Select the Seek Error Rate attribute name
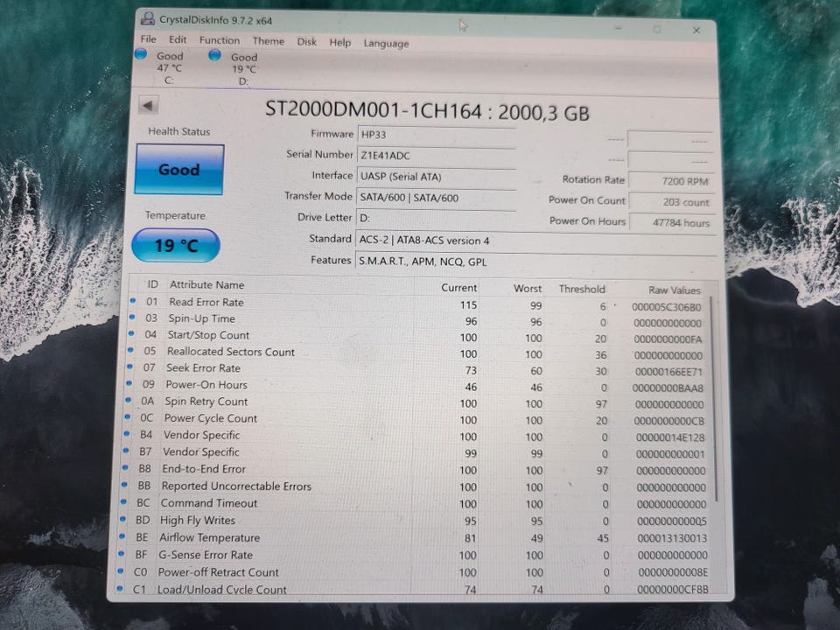 click(203, 368)
